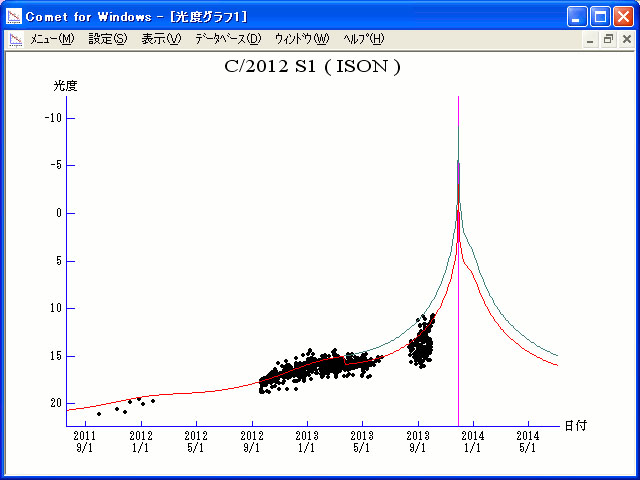Click the 2012 9/1 date label
The height and width of the screenshot is (480, 640).
[x=252, y=442]
